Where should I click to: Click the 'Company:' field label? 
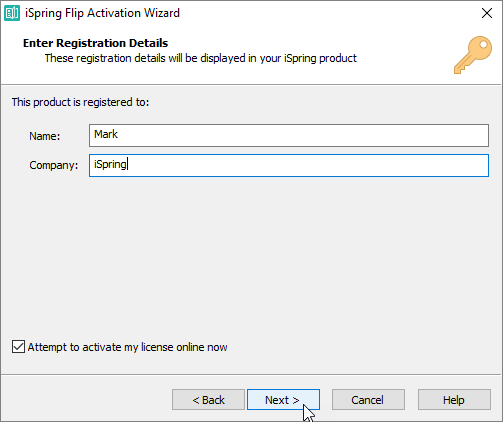pyautogui.click(x=54, y=165)
